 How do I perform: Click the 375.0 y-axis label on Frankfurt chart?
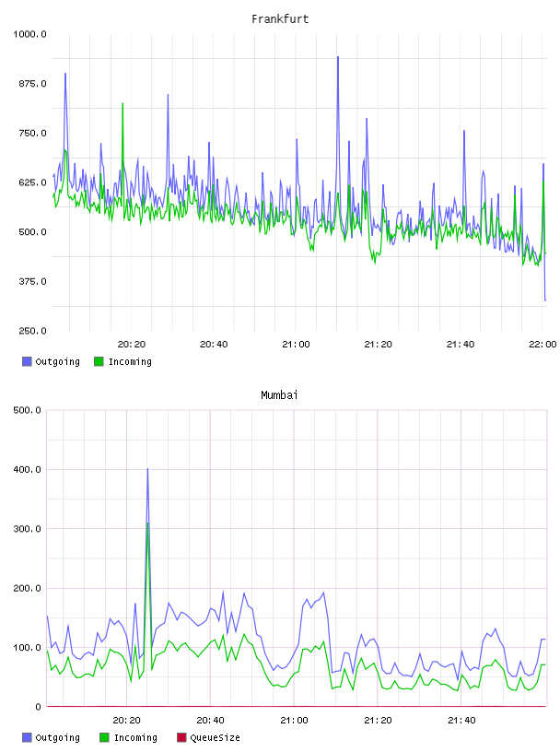(x=32, y=281)
